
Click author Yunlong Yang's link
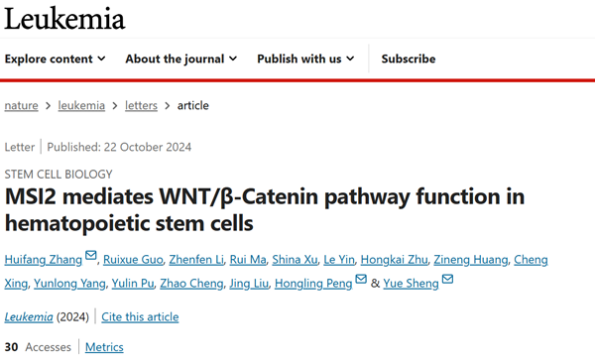pos(69,284)
